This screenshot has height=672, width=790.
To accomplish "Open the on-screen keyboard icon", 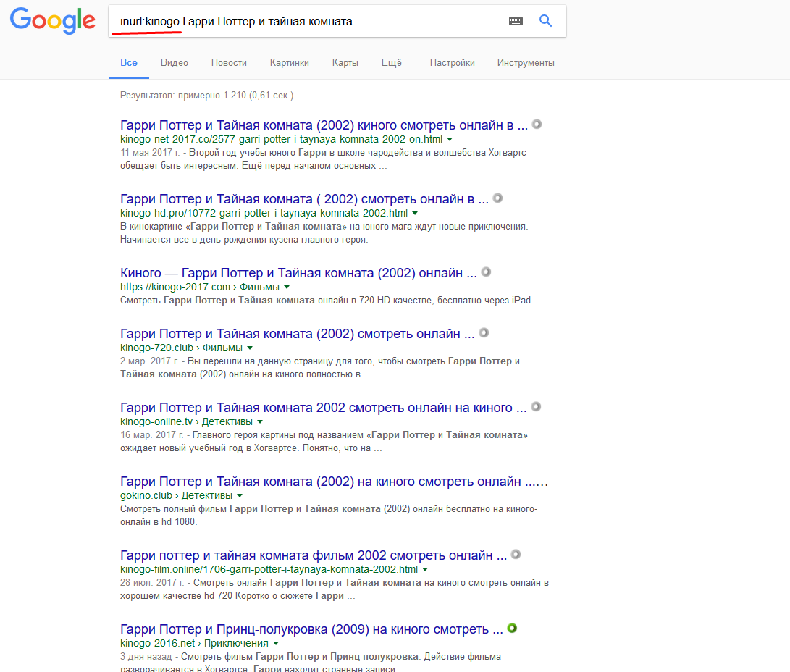I will point(516,21).
